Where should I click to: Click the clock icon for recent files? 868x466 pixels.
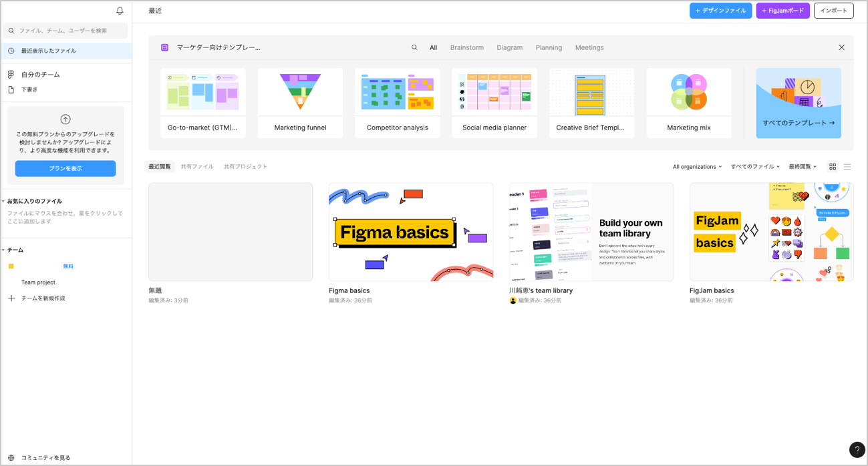pos(11,51)
